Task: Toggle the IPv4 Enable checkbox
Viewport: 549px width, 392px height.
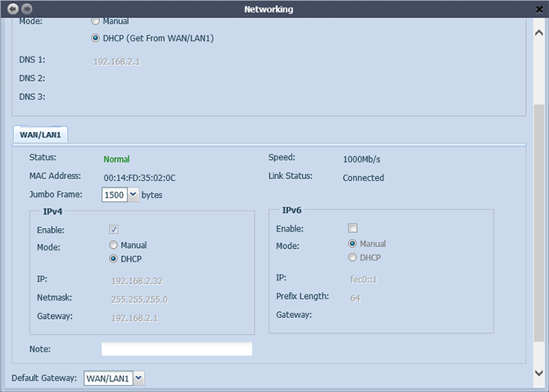Action: [x=114, y=230]
